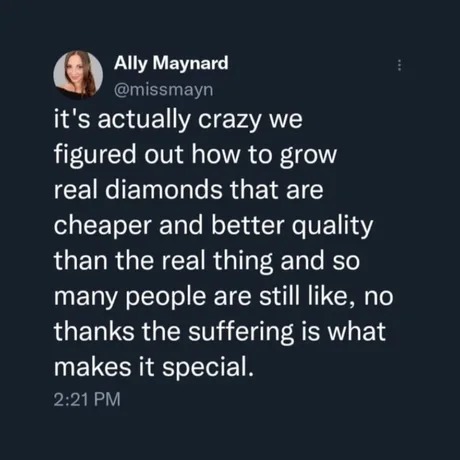Screen dimensions: 460x460
Task: Click the word "grow" in the tweet
Action: (x=308, y=156)
